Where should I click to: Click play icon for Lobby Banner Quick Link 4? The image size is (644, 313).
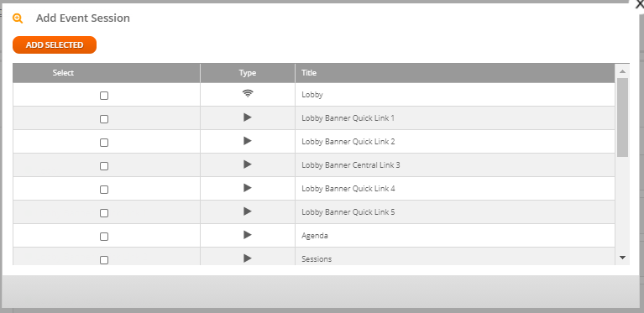[247, 188]
